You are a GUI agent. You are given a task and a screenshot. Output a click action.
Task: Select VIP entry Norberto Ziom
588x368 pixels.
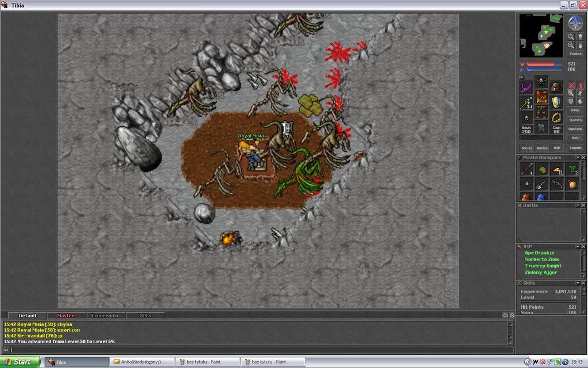click(x=541, y=259)
